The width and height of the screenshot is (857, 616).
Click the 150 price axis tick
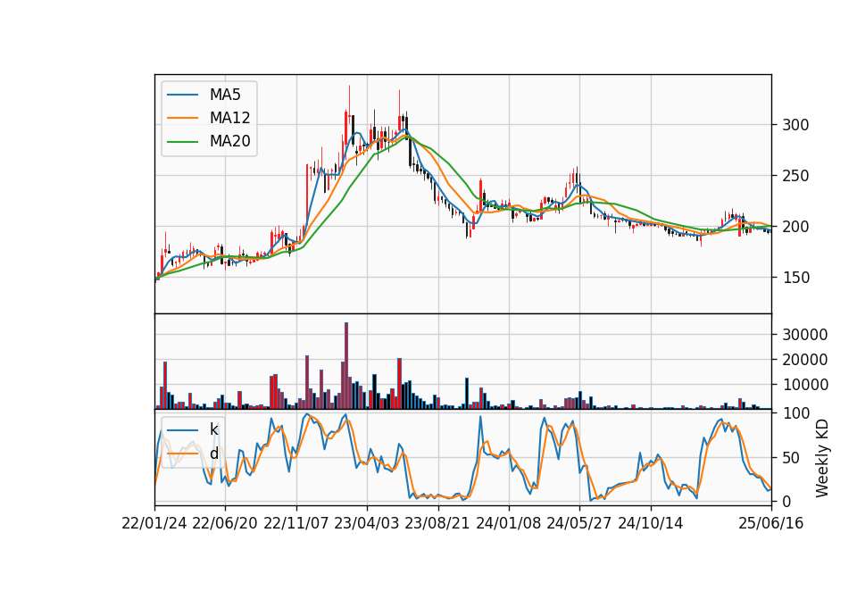795,278
